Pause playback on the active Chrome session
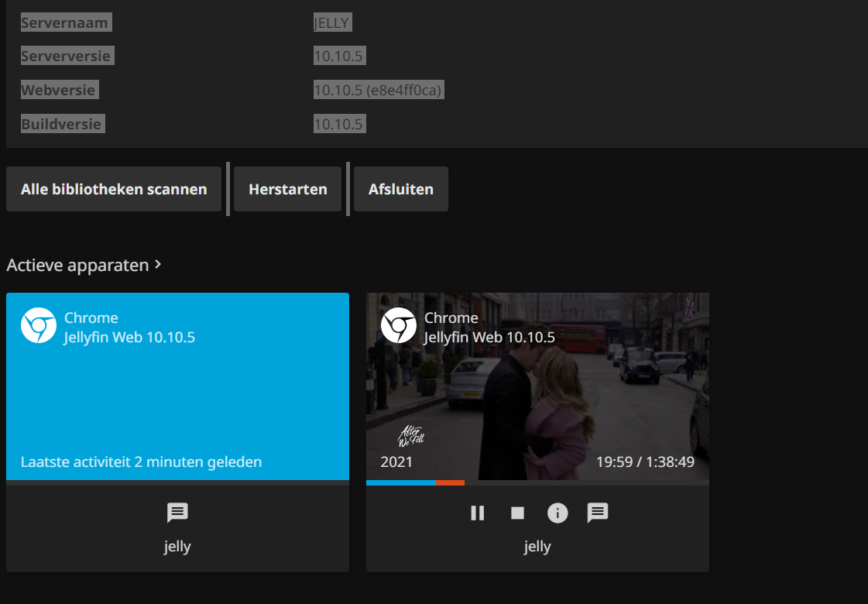 pyautogui.click(x=478, y=513)
